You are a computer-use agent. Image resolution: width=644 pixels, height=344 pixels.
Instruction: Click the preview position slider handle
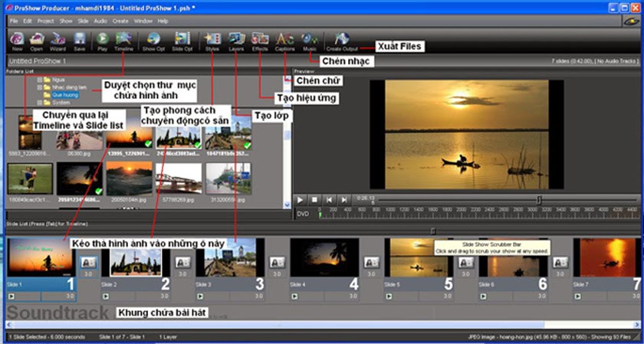point(539,200)
